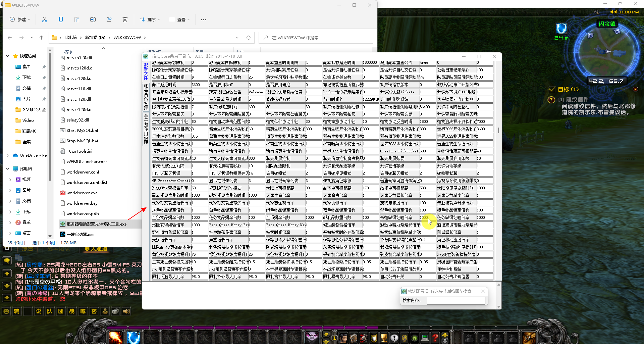Select the 聊天通道 chat tab
This screenshot has width=644, height=344.
96,249
